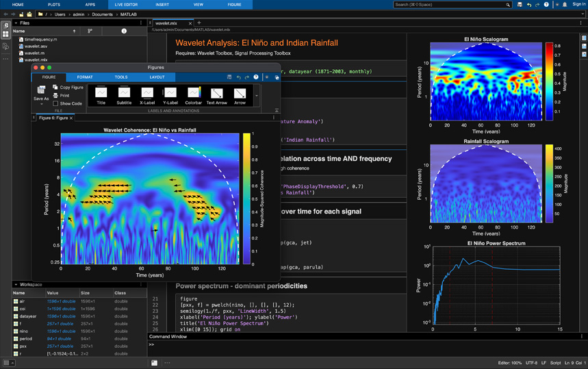The width and height of the screenshot is (588, 369).
Task: Click the coherence colorbar beside the plot
Action: 246,198
